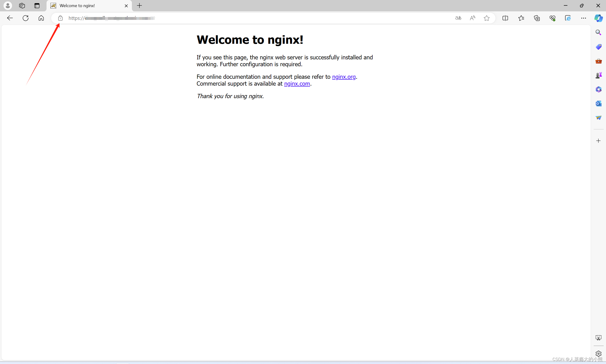Open sidebar Tools briefcase icon
Image resolution: width=606 pixels, height=364 pixels.
coord(598,61)
